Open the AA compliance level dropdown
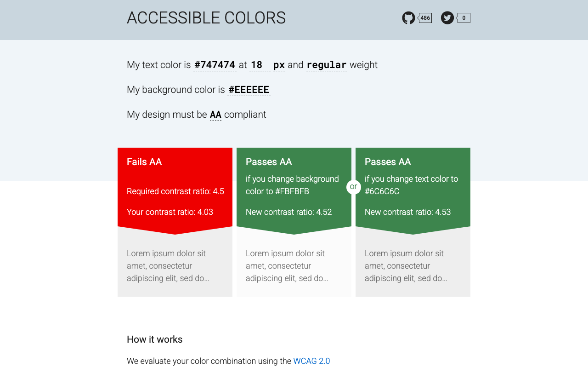Screen dimensions: 588x368 coord(215,115)
